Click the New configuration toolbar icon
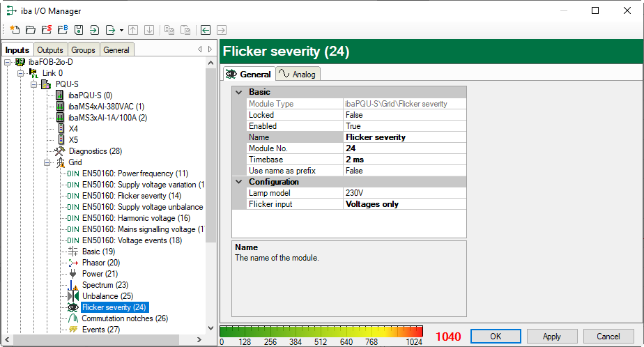 pyautogui.click(x=14, y=30)
